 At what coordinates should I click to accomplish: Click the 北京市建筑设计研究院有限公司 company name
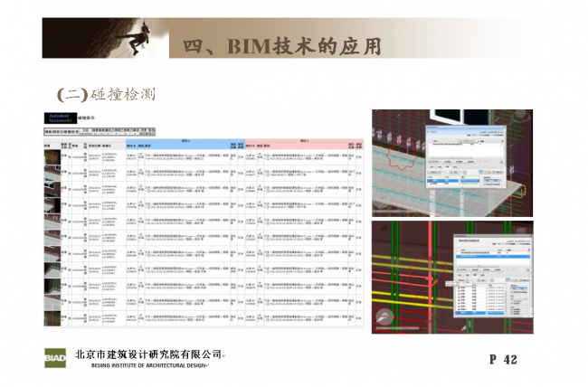tap(148, 354)
